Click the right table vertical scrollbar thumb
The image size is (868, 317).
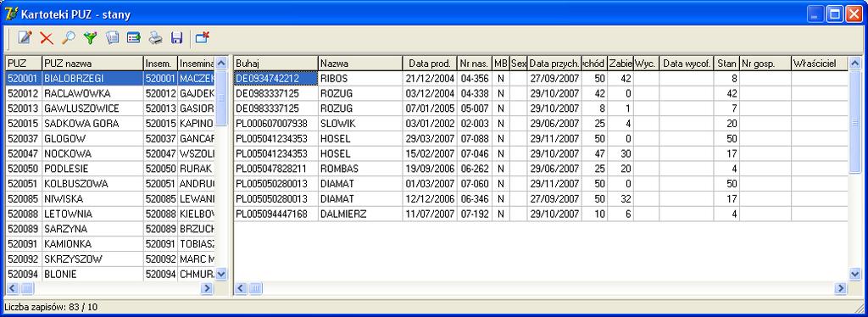(854, 121)
